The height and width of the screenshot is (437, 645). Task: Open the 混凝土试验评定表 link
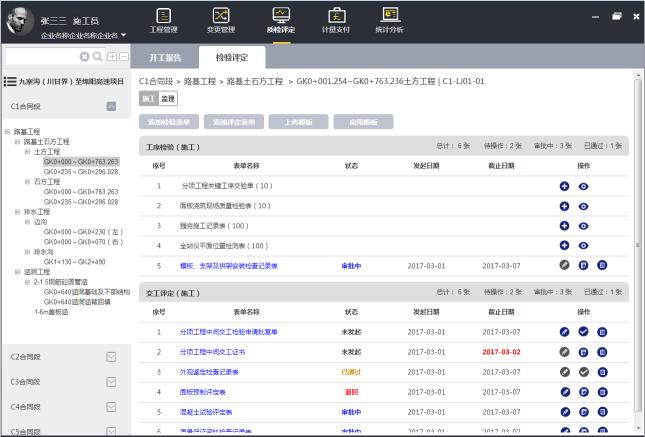point(206,412)
